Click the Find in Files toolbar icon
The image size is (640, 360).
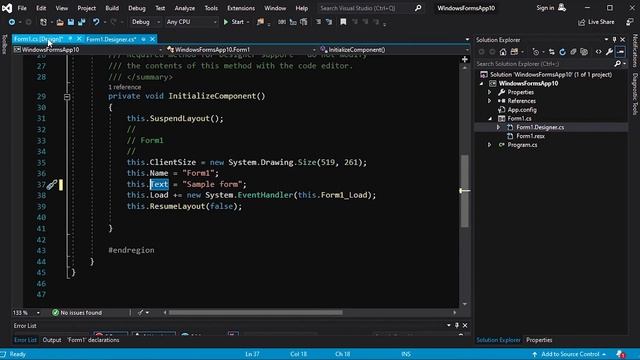[x=260, y=22]
